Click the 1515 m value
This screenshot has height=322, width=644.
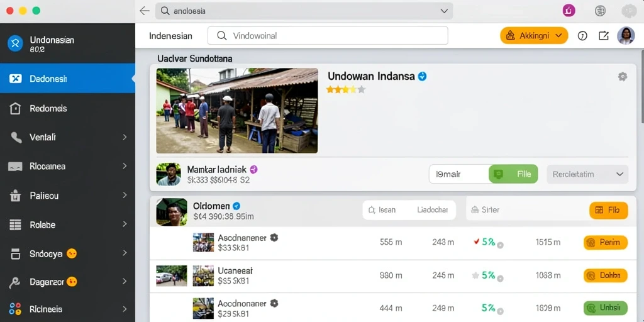tap(548, 242)
